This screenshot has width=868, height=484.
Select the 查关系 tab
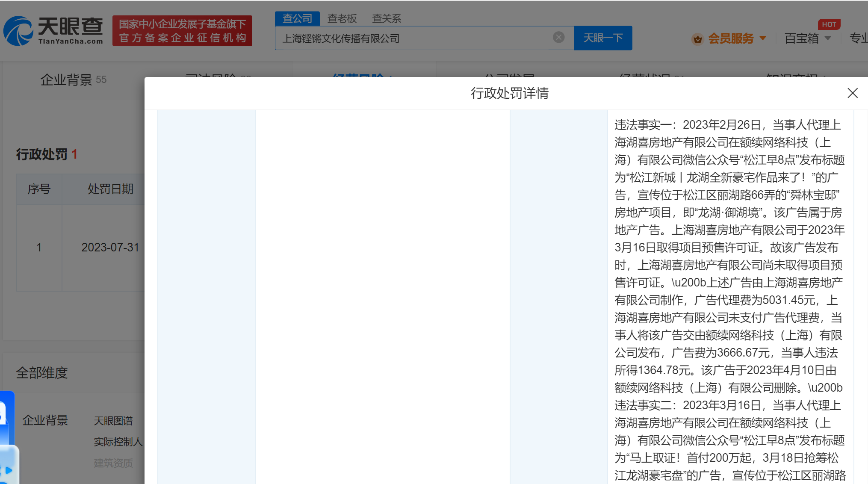coord(387,18)
